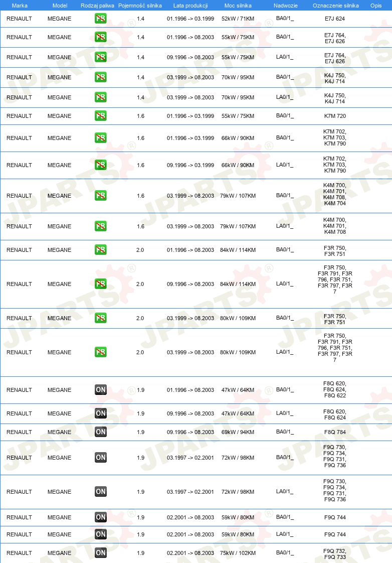Viewport: 392px width, 563px height.
Task: Select engine code cell F8Q 620, F8Q 624 only
Action: (335, 414)
